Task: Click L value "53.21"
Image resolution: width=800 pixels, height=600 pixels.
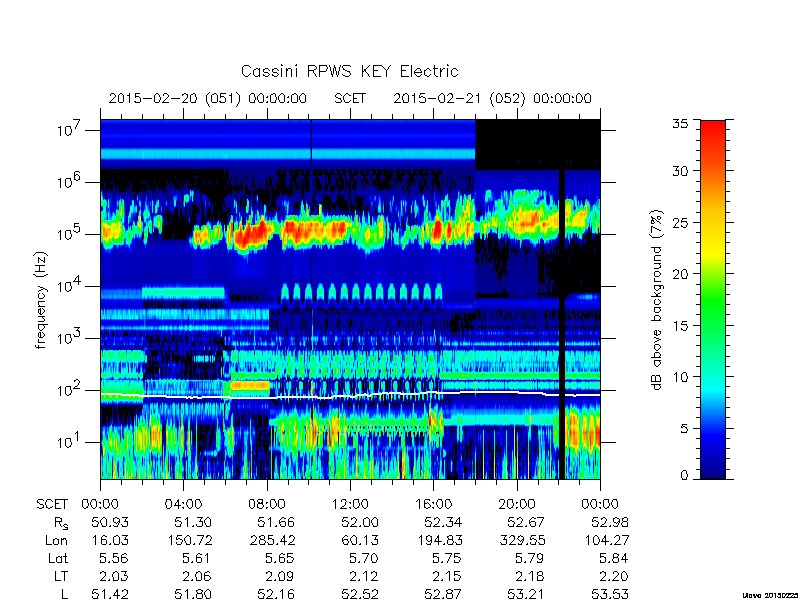Action: pyautogui.click(x=526, y=594)
